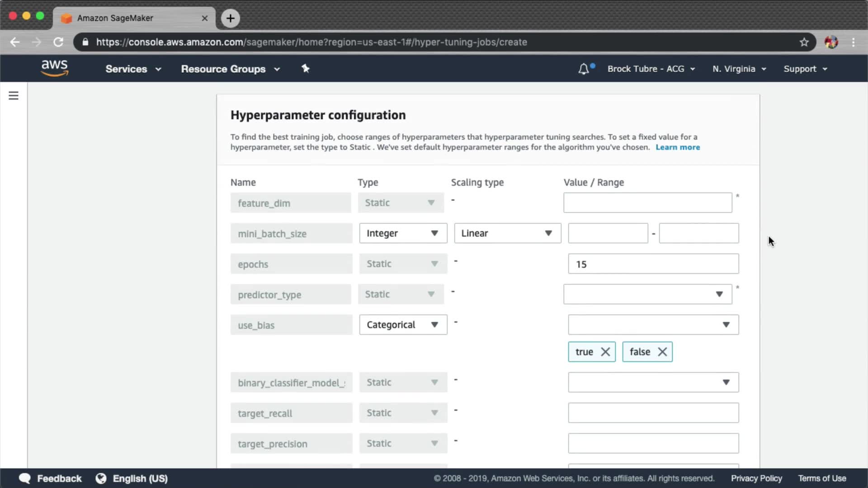Click the AWS logo home icon

point(54,68)
